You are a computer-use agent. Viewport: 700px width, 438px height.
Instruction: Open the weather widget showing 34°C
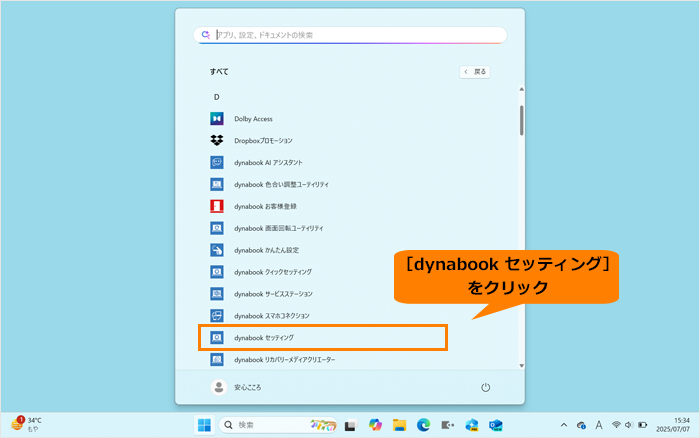point(26,424)
